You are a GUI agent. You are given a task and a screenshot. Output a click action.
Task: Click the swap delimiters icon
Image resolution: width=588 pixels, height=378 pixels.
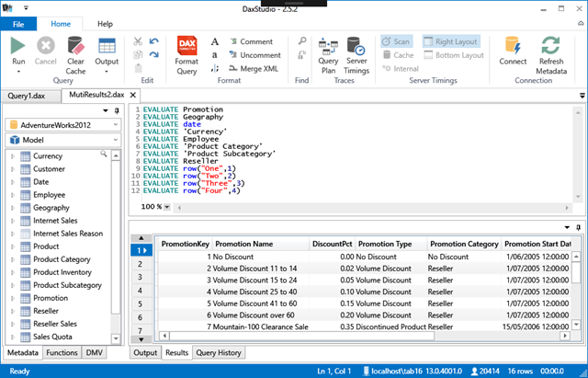pos(214,68)
